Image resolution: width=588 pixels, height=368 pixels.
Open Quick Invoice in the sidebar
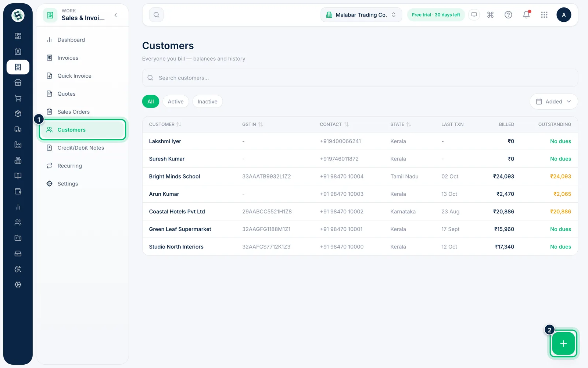point(83,76)
